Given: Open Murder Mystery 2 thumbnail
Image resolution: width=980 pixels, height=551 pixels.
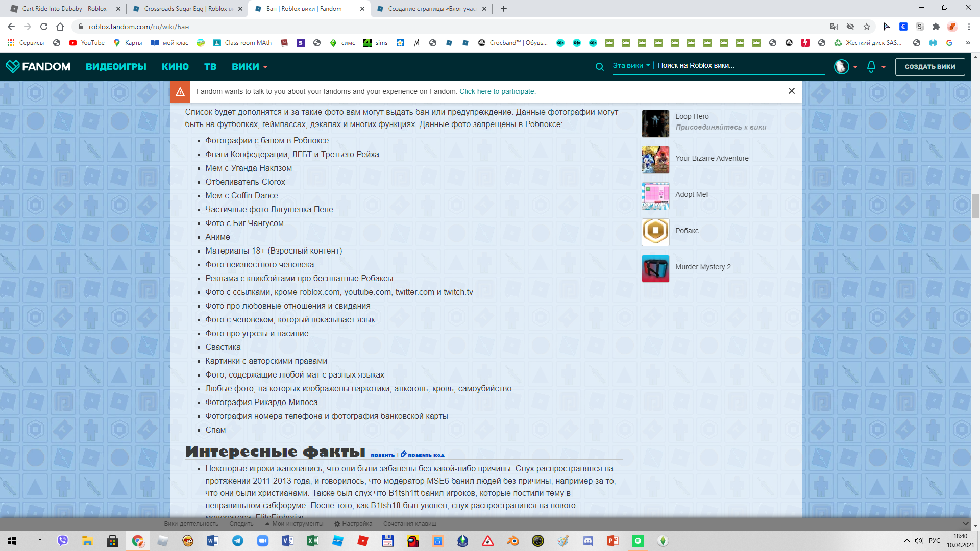Looking at the screenshot, I should [x=655, y=268].
